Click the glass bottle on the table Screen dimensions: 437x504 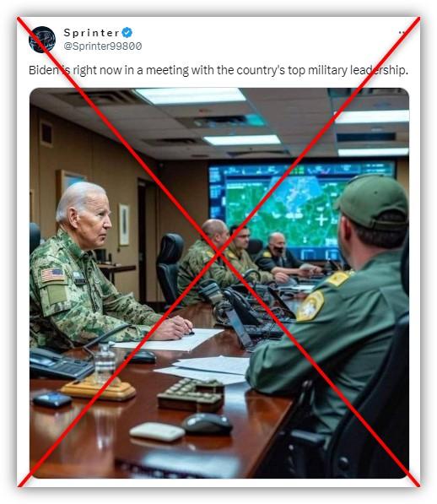(105, 363)
